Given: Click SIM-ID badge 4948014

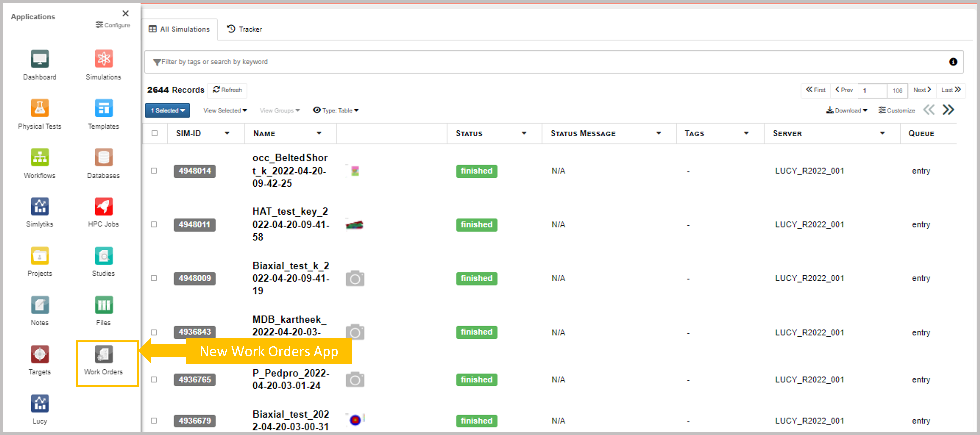Looking at the screenshot, I should 195,171.
